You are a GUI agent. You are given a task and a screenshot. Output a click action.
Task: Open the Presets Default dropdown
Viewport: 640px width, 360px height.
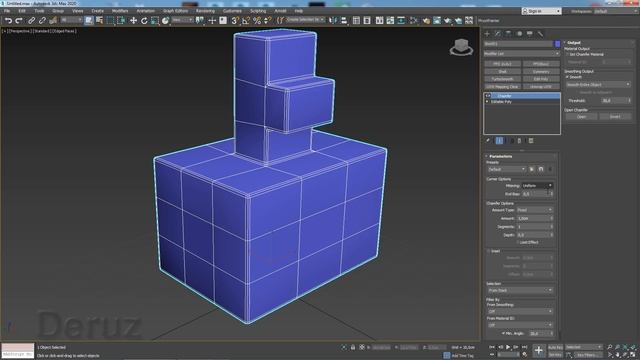coord(507,169)
